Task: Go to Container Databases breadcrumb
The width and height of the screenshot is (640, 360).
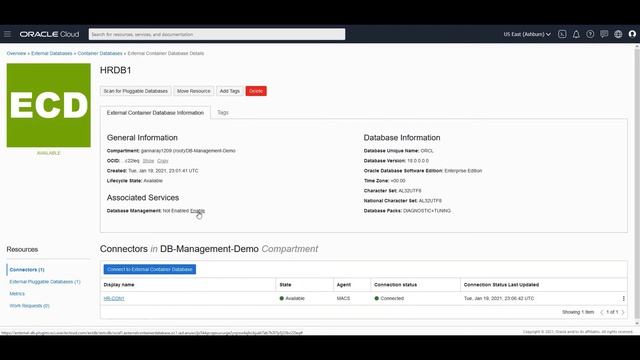Action: [100, 53]
